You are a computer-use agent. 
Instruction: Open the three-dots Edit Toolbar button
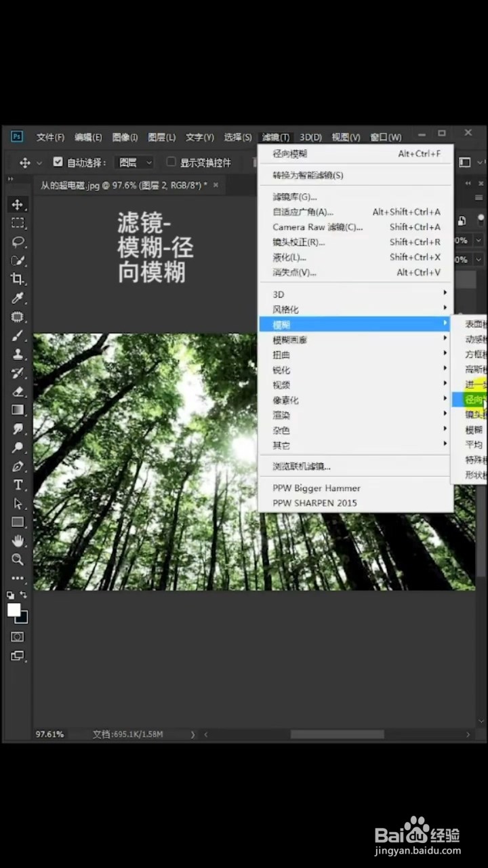(18, 578)
